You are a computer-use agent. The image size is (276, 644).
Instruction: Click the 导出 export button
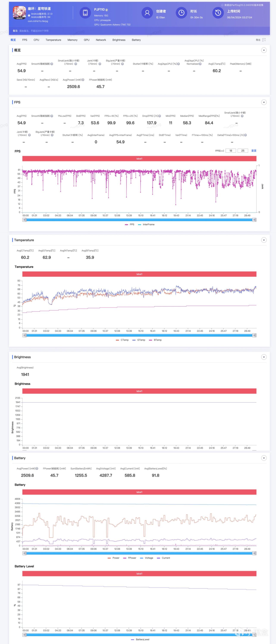(x=258, y=40)
